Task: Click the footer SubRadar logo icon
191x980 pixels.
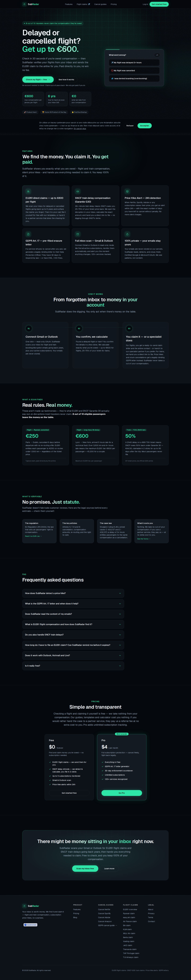Action: (x=24, y=906)
